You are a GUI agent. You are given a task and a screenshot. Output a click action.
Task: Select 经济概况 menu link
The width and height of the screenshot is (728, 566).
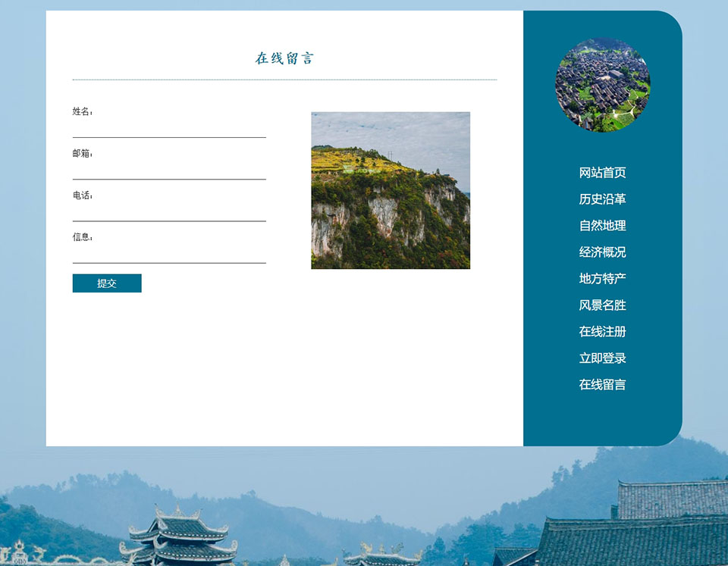tap(602, 252)
